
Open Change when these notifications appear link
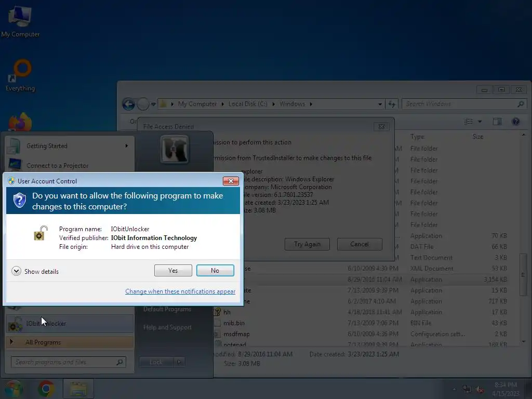[x=180, y=291]
